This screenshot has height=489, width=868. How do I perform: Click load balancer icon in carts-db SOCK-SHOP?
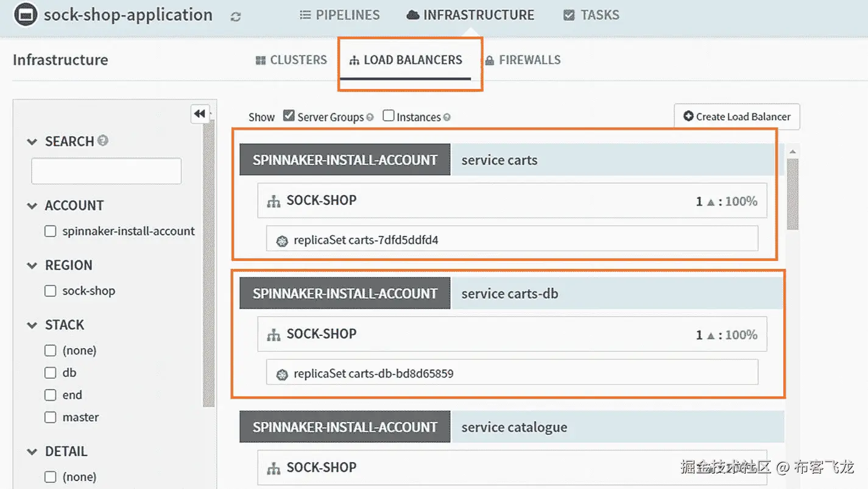[273, 335]
